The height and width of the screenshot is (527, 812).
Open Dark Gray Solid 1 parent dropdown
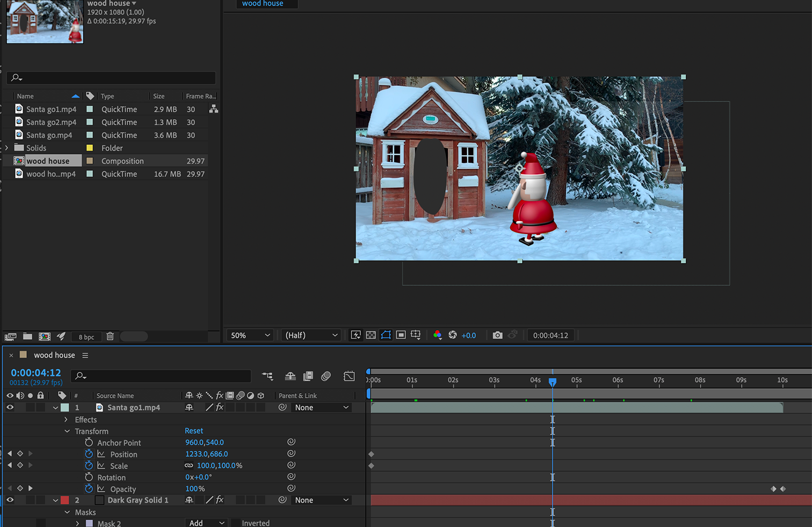pos(322,500)
